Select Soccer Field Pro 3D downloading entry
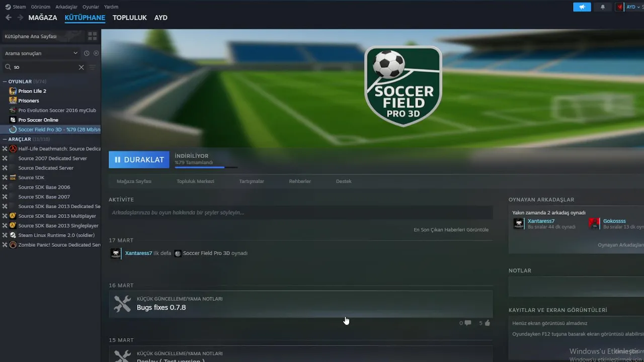This screenshot has width=644, height=362. tap(54, 130)
